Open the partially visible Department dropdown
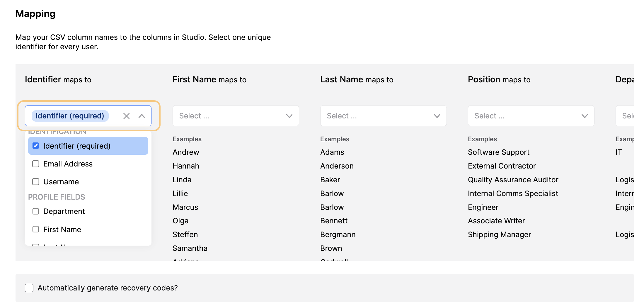Screen dimensions: 644x306 tap(625, 116)
